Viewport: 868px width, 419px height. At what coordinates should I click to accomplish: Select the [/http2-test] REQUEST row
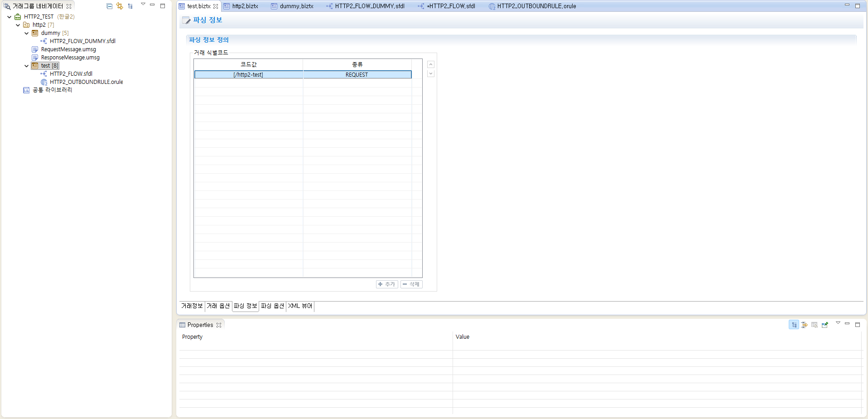tap(303, 74)
